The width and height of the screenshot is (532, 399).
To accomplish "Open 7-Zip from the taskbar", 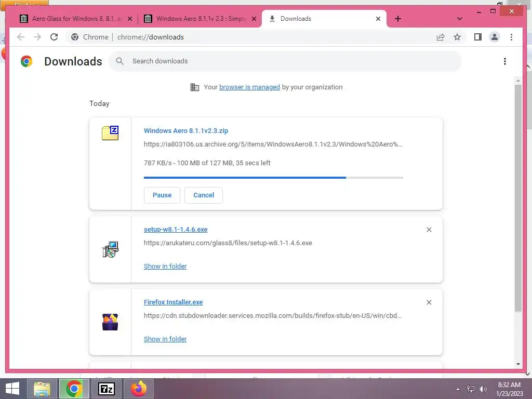I will tap(106, 389).
